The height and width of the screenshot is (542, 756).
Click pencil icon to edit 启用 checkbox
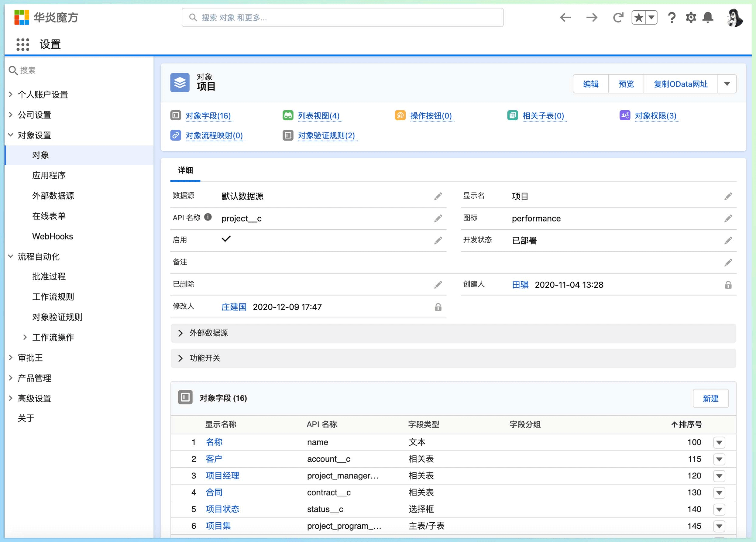438,240
